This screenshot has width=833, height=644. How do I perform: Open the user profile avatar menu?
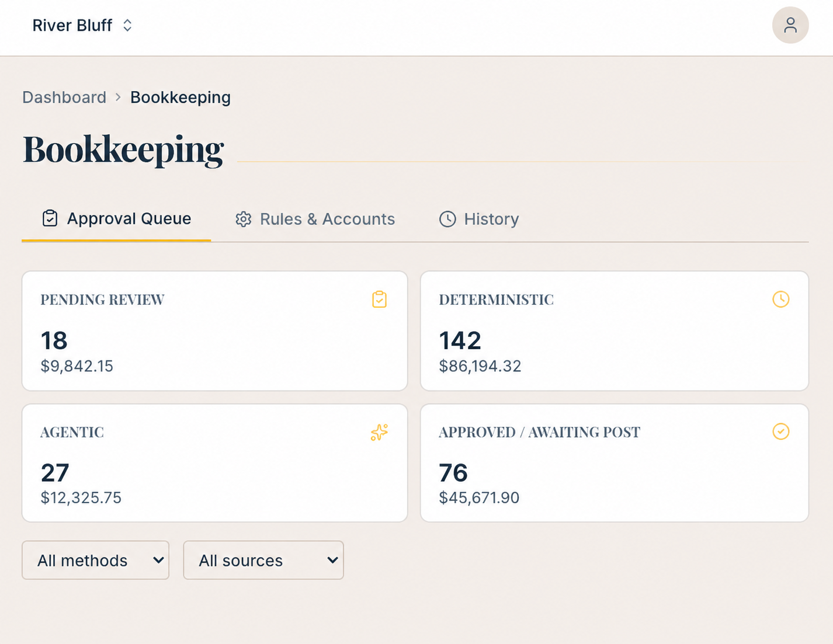(790, 25)
